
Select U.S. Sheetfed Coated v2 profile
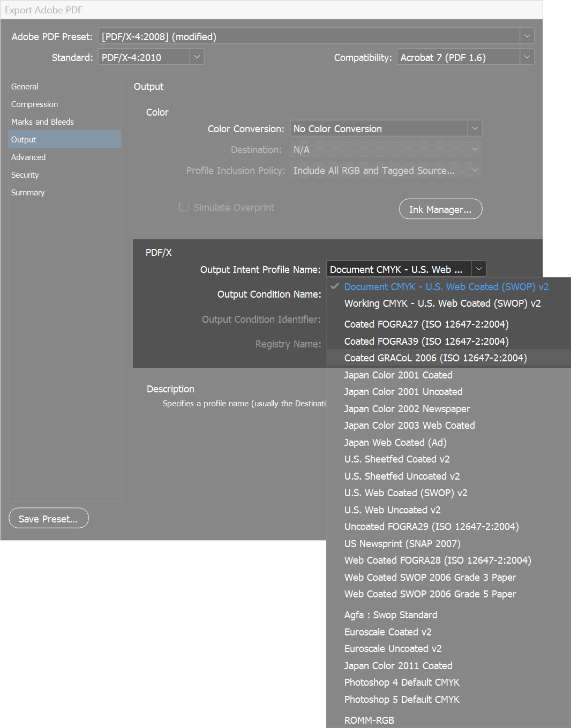396,459
